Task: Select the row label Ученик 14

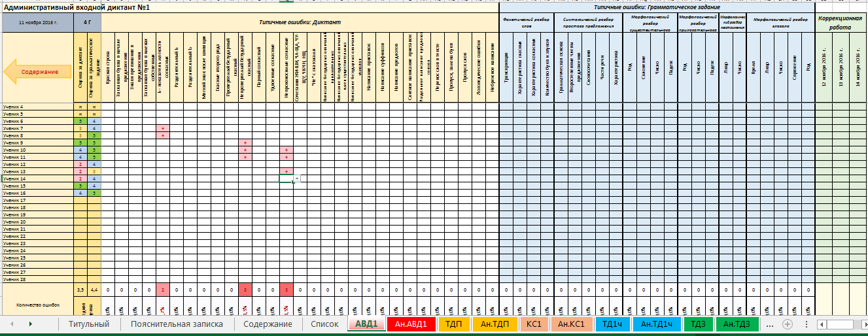Action: (37, 178)
